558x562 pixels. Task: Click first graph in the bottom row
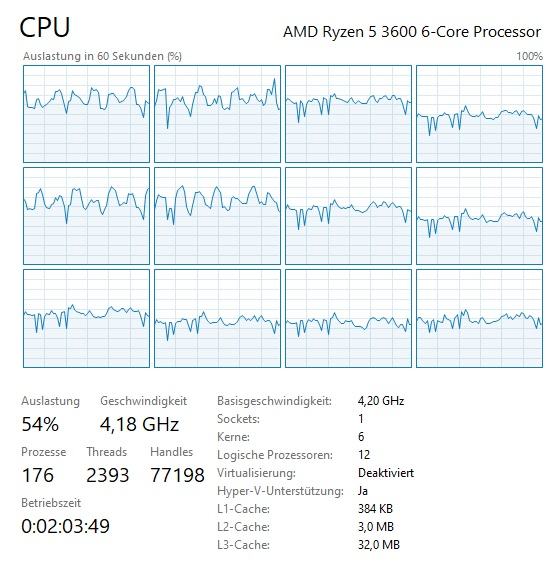(x=86, y=319)
